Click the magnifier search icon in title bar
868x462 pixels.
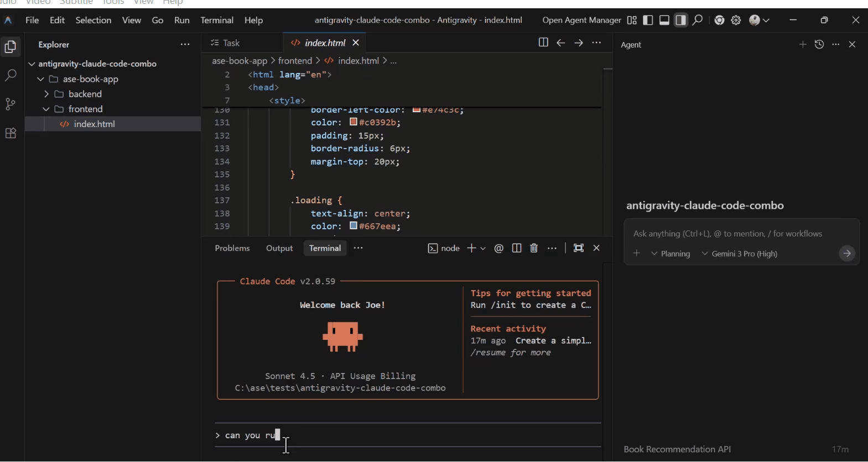[x=698, y=20]
